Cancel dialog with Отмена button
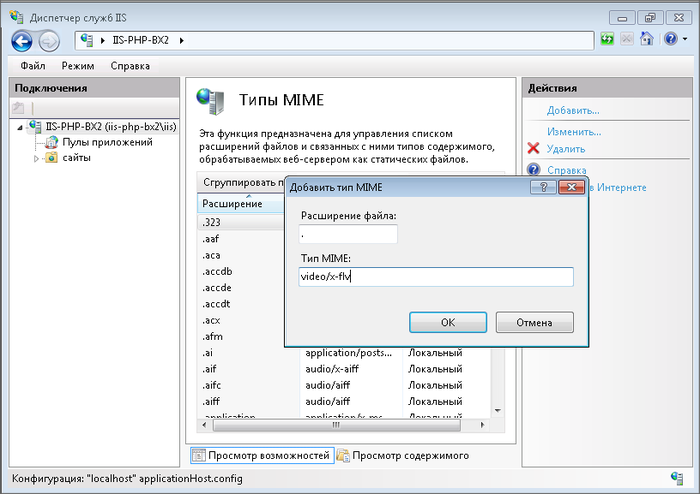This screenshot has width=700, height=494. 534,322
